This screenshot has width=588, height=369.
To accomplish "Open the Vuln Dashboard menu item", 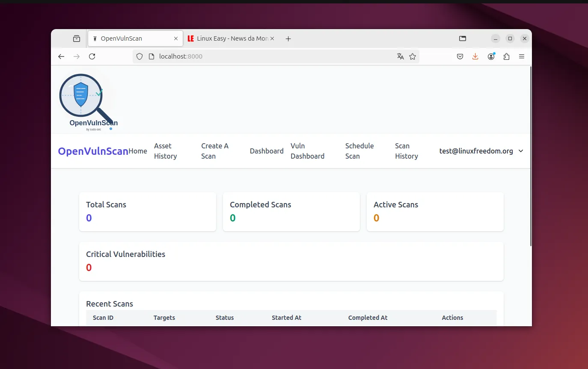I will point(307,151).
